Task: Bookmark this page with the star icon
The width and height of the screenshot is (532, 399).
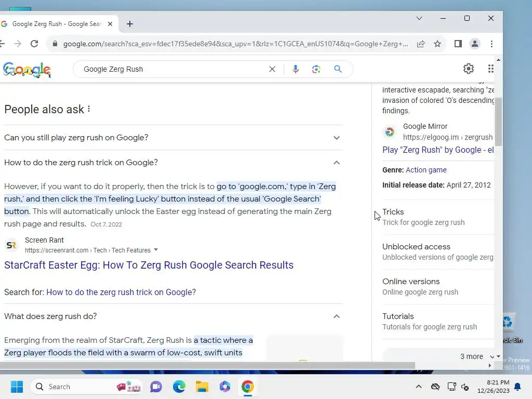Action: 437,44
